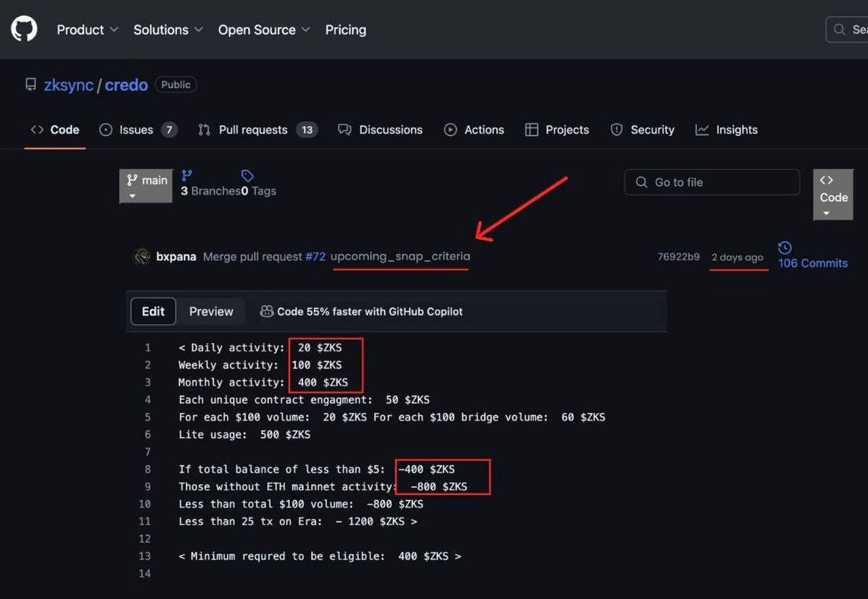Open the Product dropdown menu
This screenshot has height=599, width=868.
tap(88, 30)
